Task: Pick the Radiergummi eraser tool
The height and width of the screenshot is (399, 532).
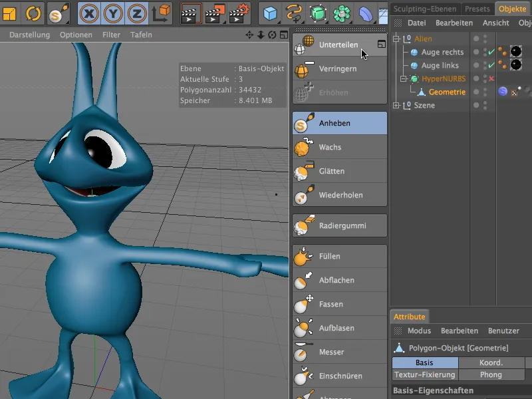Action: (x=339, y=225)
